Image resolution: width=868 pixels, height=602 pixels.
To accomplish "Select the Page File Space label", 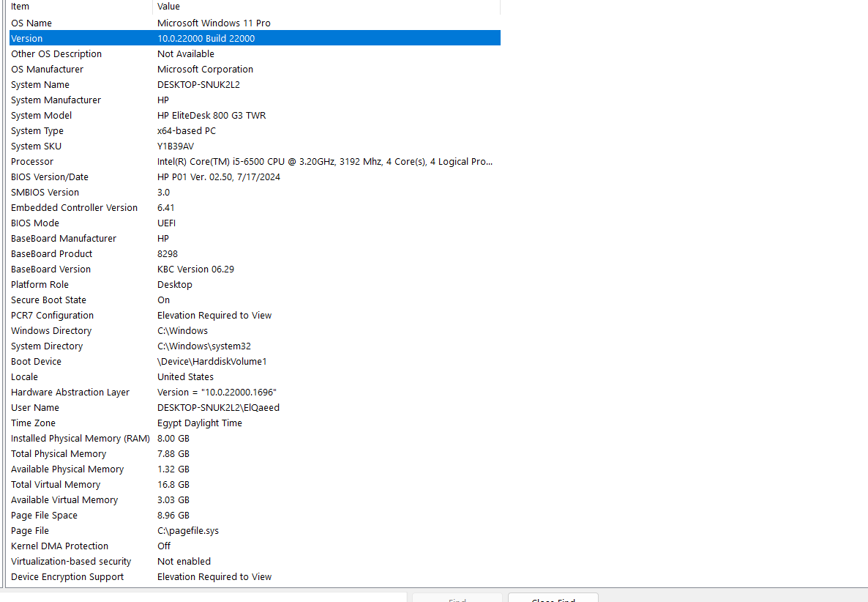I will pos(45,516).
